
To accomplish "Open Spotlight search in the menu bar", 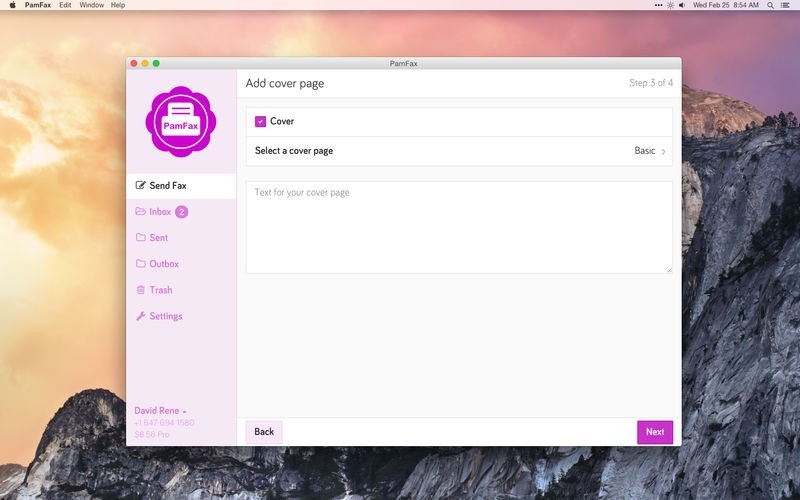I will (768, 5).
